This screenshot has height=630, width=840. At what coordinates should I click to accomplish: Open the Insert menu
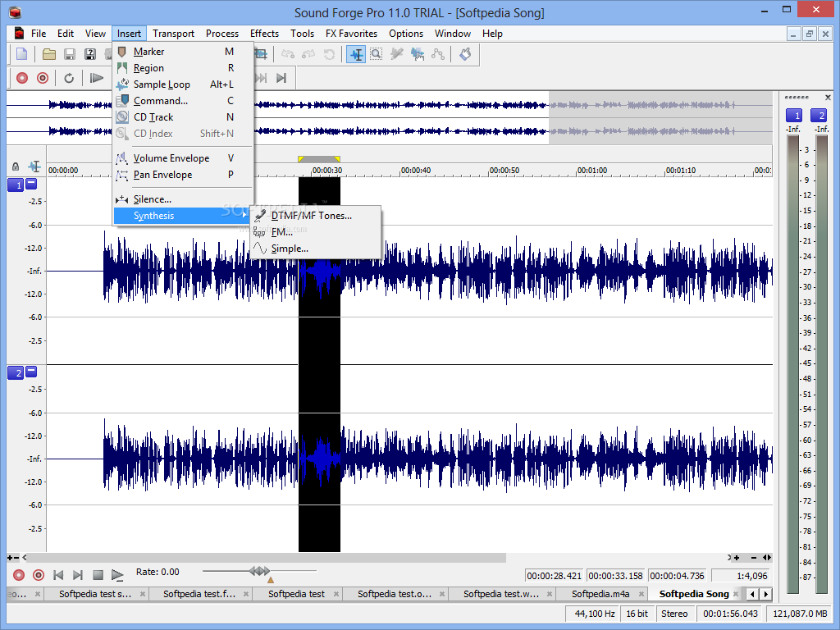[x=129, y=33]
